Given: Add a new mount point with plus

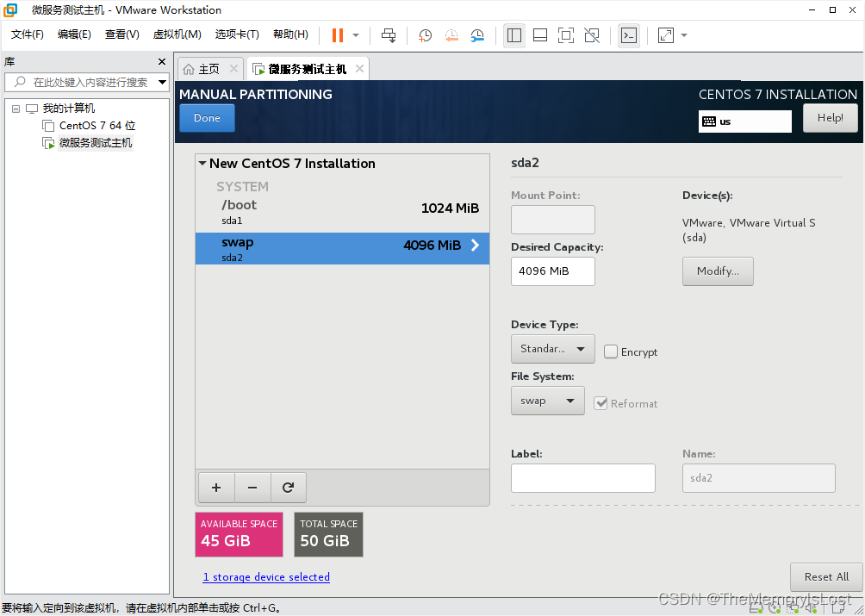Looking at the screenshot, I should coord(216,488).
